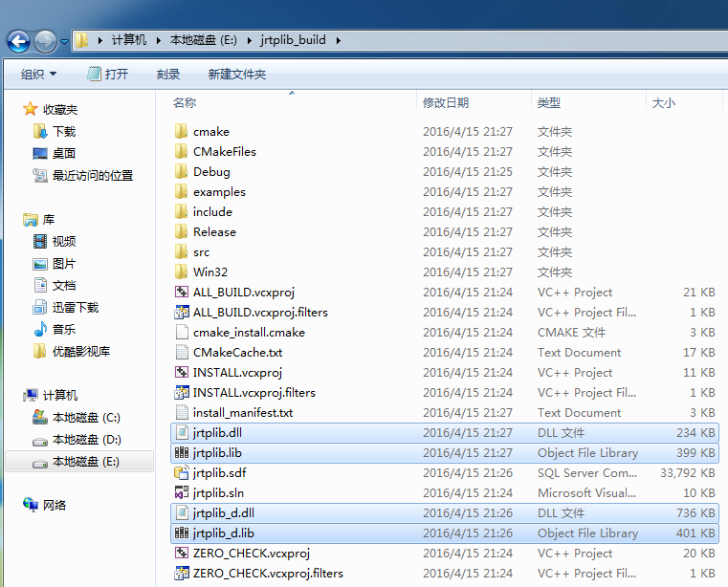This screenshot has width=728, height=587.
Task: Select the Release folder icon
Action: pyautogui.click(x=181, y=231)
